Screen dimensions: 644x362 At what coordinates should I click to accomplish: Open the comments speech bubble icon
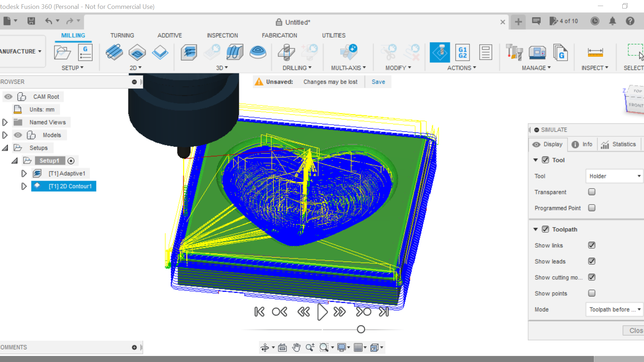click(x=536, y=21)
